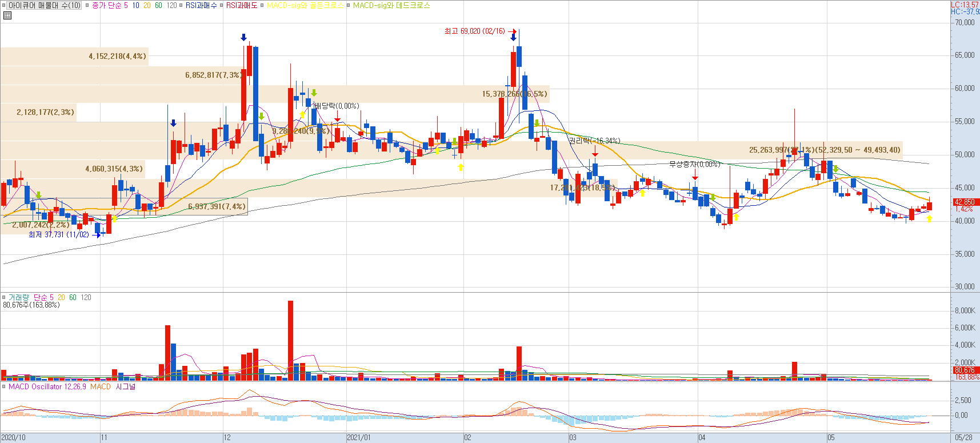Click the volume profile label 15,378,266(16.5%)
This screenshot has width=980, height=443.
pos(514,94)
